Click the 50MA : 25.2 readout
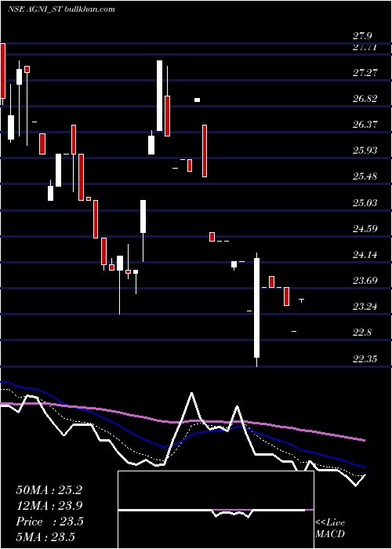 click(x=49, y=490)
